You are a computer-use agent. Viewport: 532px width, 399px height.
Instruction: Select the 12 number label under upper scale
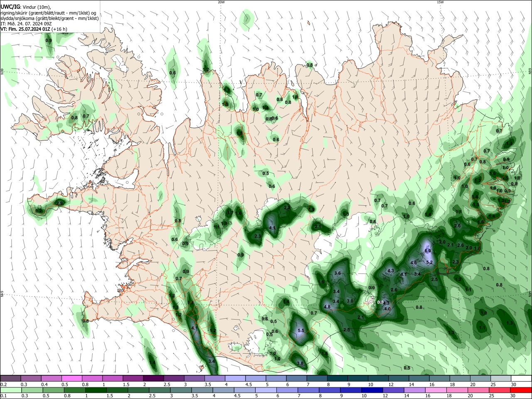pyautogui.click(x=392, y=384)
